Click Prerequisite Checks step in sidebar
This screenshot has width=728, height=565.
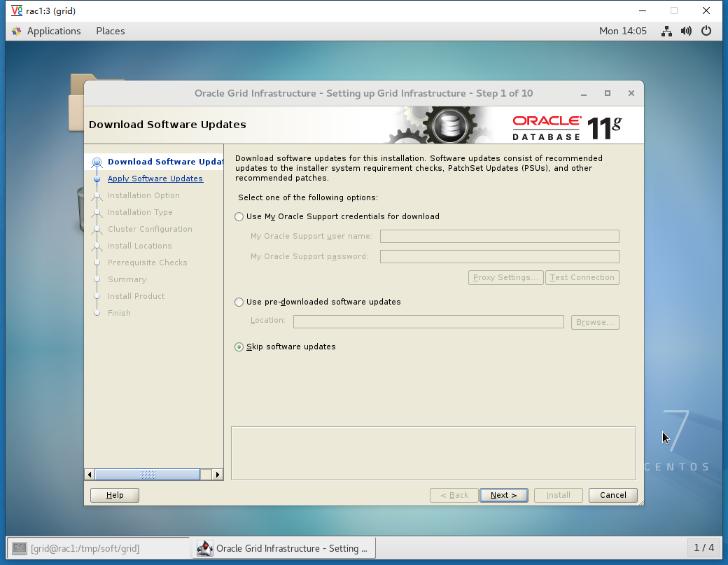pyautogui.click(x=148, y=263)
